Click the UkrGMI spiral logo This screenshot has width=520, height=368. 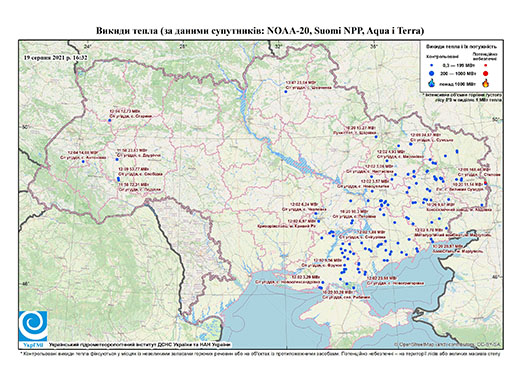pyautogui.click(x=33, y=326)
